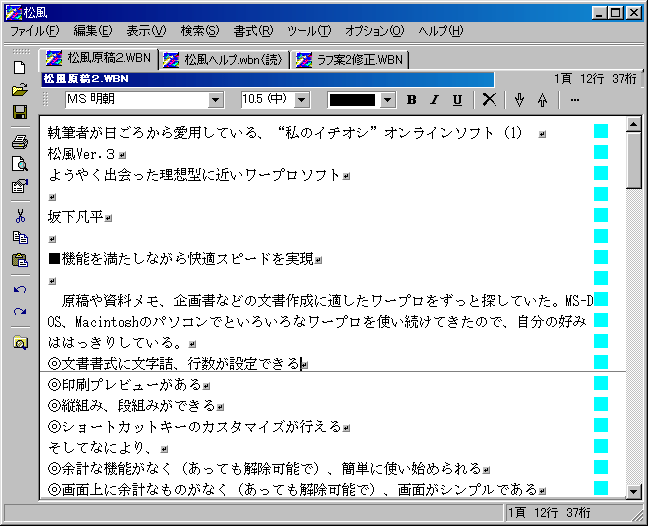Expand the text color dropdown arrow
The height and width of the screenshot is (526, 648).
coord(387,100)
